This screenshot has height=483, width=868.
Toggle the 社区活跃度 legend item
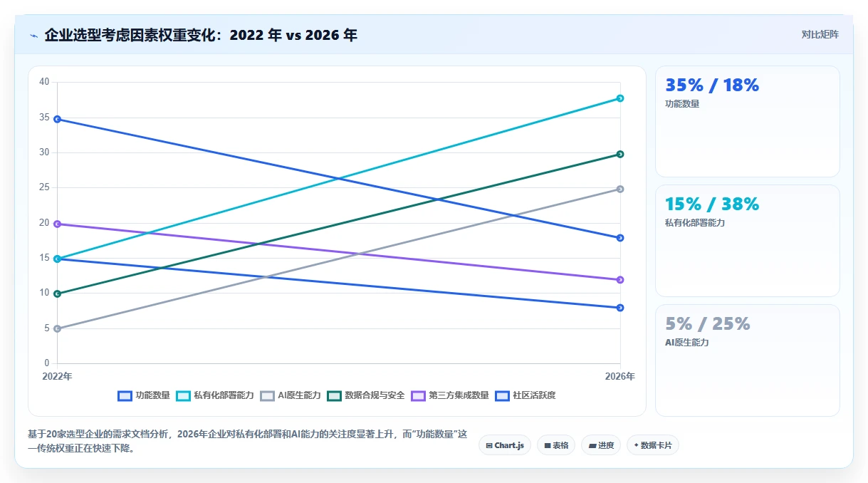(x=525, y=395)
